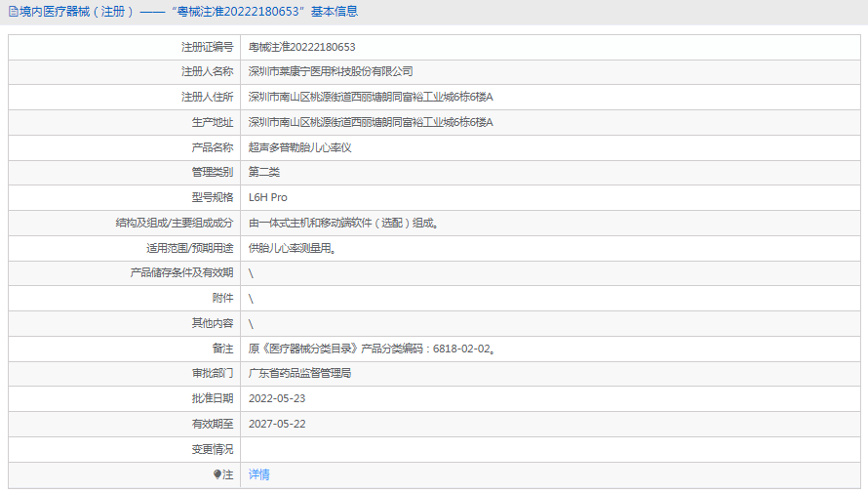
Task: Click the 生产地址 address value
Action: pos(371,122)
